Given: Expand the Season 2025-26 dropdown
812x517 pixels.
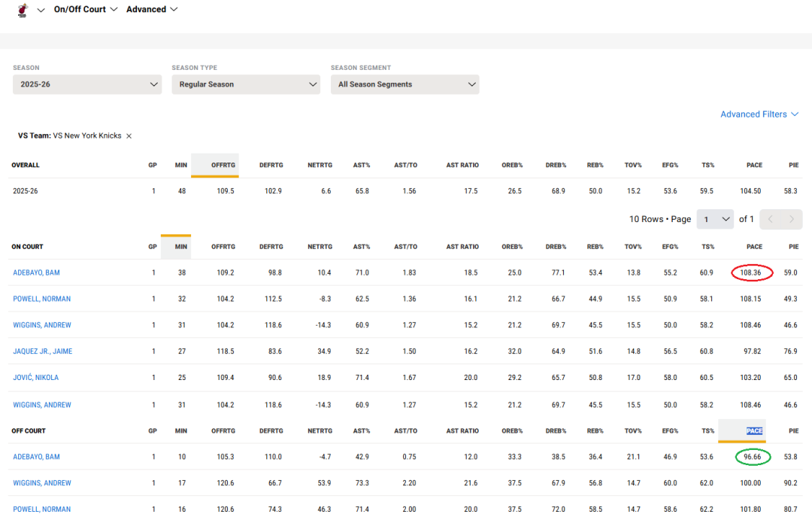Looking at the screenshot, I should tap(87, 84).
